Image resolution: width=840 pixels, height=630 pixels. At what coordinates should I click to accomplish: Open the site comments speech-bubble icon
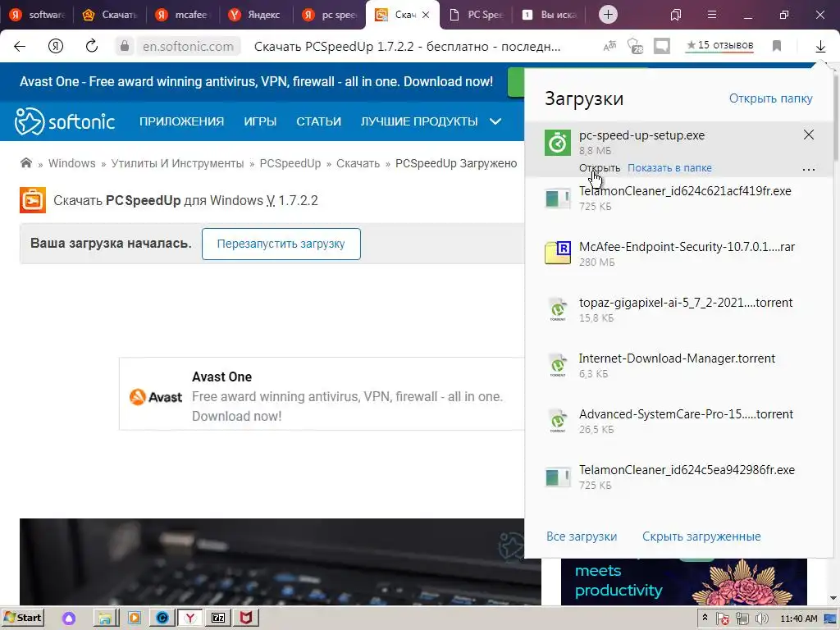click(x=662, y=47)
